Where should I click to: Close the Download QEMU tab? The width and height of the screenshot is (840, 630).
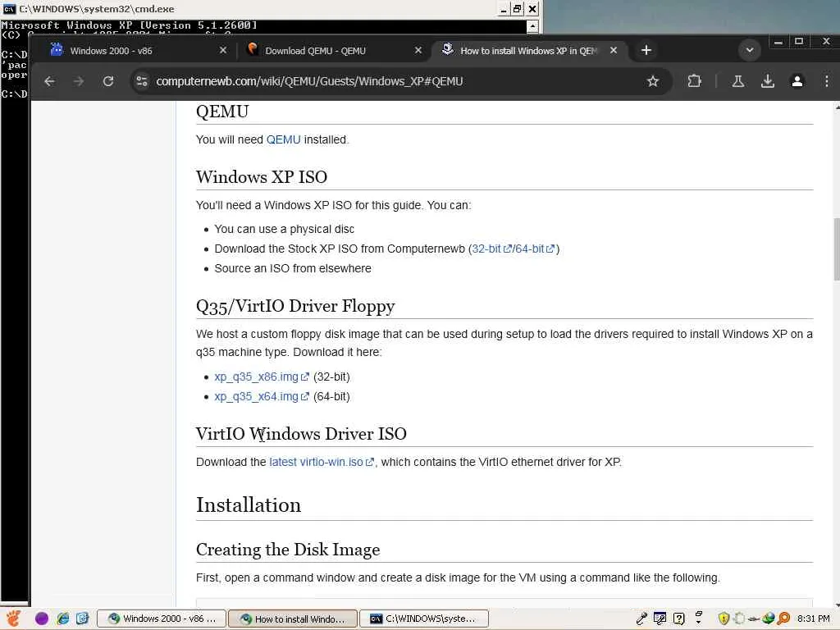point(418,50)
